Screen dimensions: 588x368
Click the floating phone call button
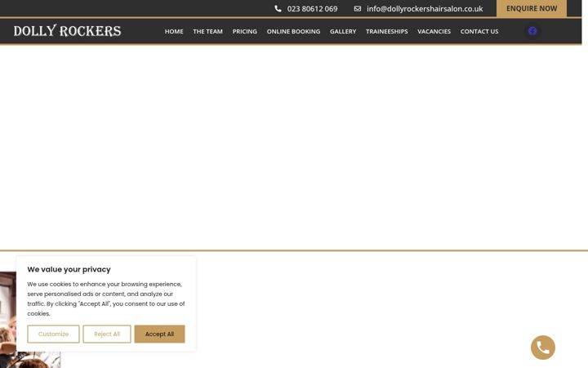click(542, 348)
